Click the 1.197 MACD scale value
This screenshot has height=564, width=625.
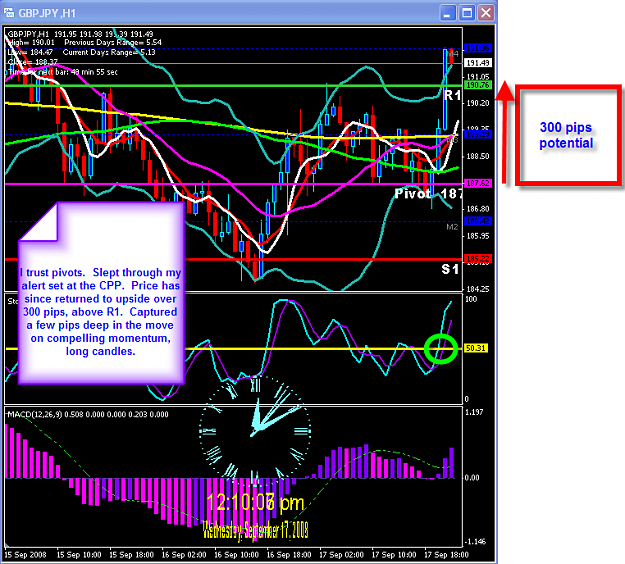[474, 412]
